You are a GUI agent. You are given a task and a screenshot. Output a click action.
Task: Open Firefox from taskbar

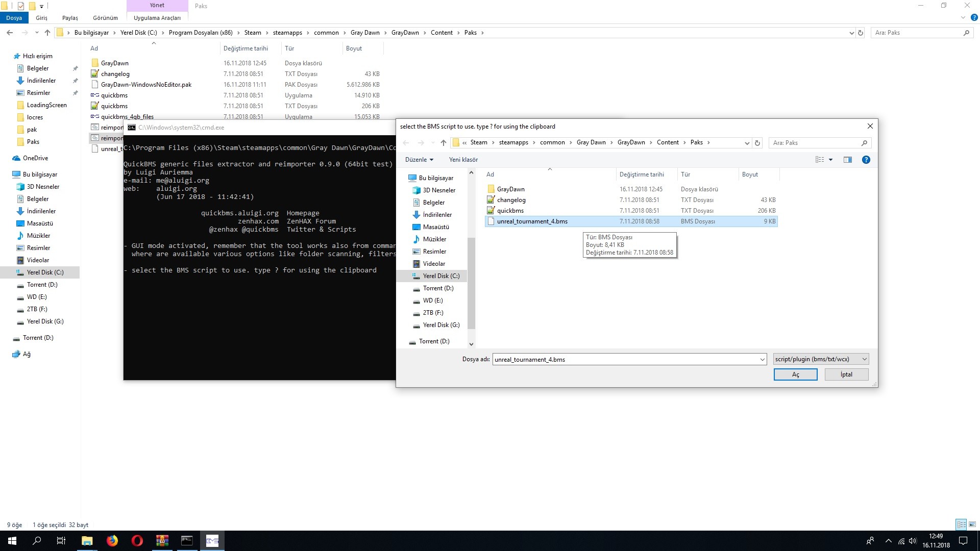coord(112,541)
